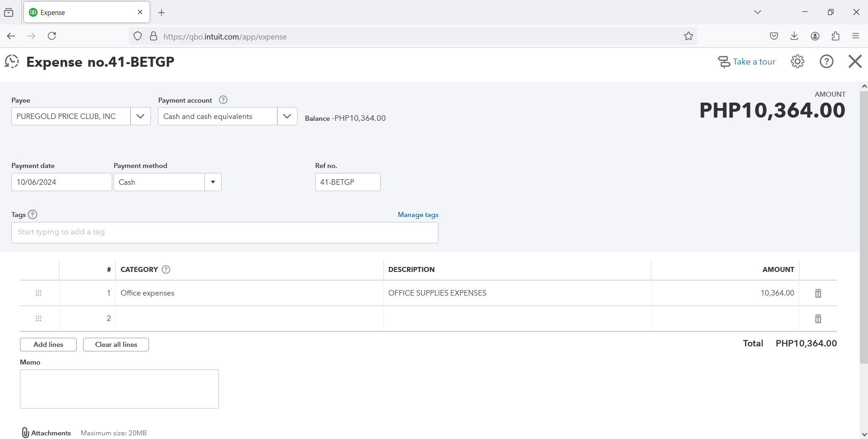Click the scrollbar down arrow

pyautogui.click(x=864, y=434)
